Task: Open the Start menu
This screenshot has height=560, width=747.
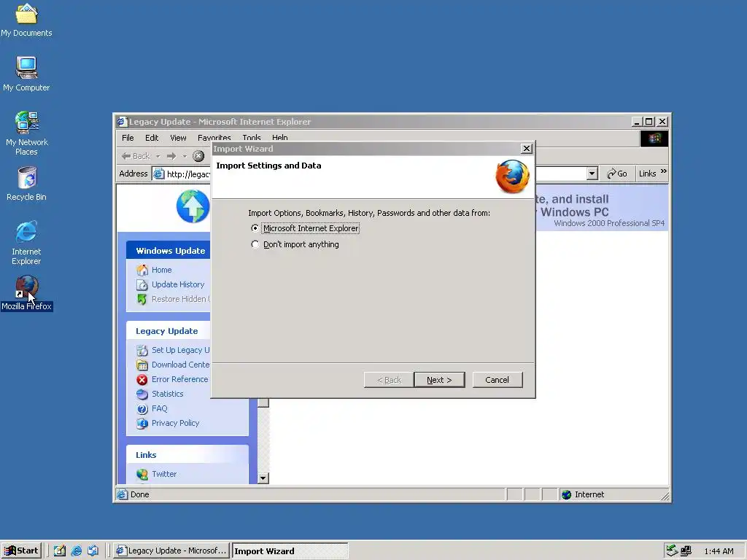Action: [21, 551]
